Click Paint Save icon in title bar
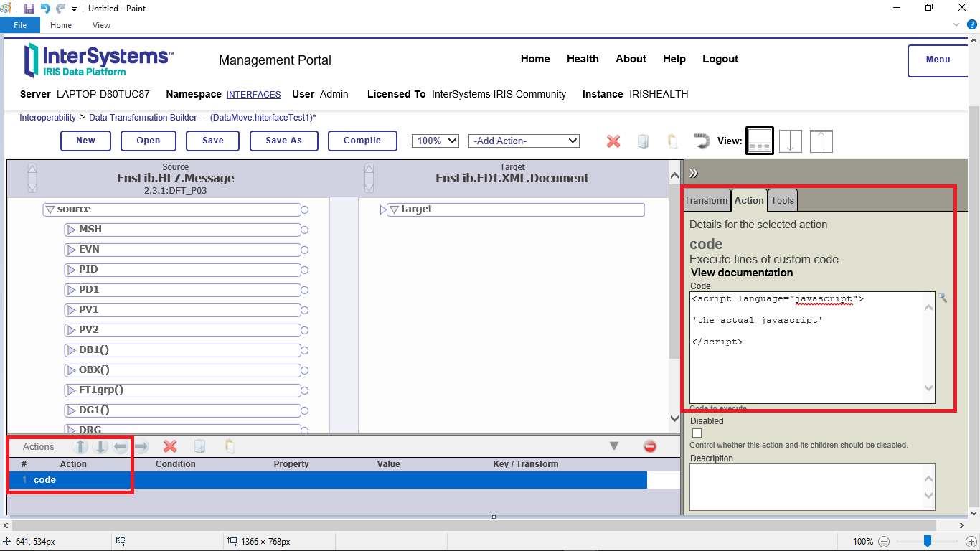980x551 pixels. click(29, 9)
